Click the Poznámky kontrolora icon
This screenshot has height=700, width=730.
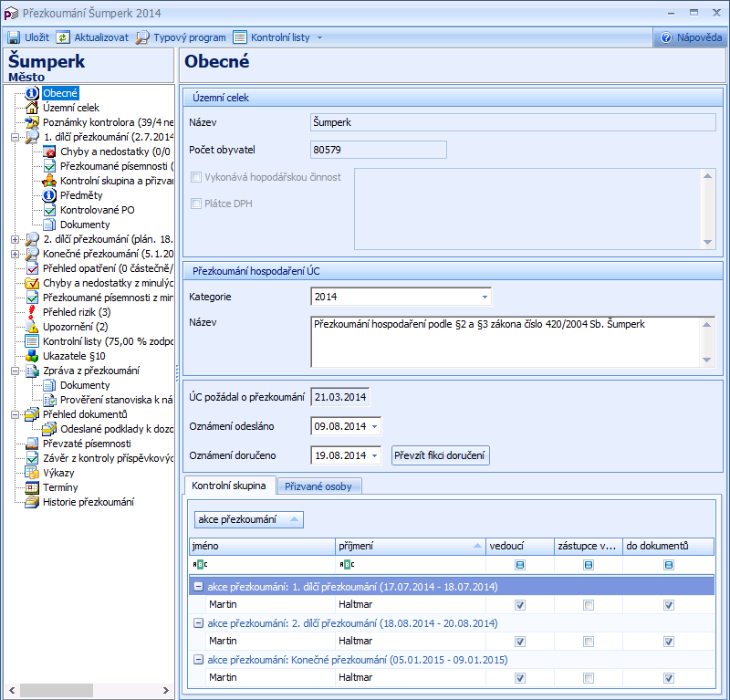32,122
